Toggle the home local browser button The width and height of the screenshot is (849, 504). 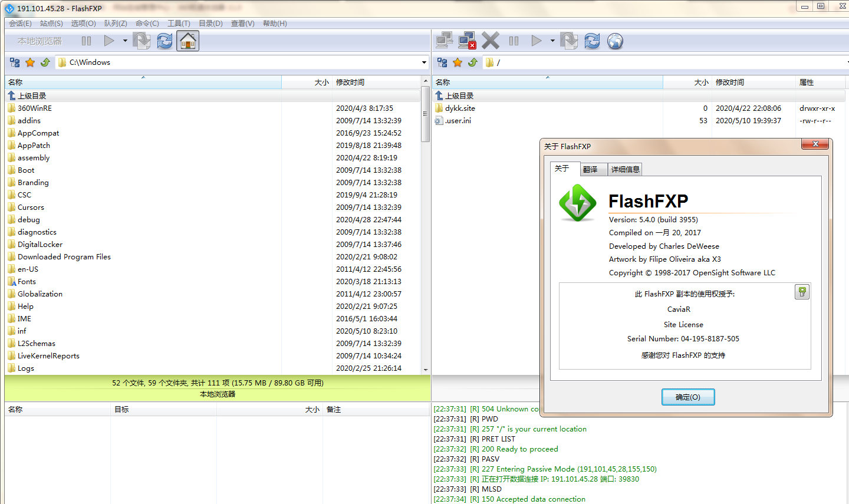tap(187, 41)
